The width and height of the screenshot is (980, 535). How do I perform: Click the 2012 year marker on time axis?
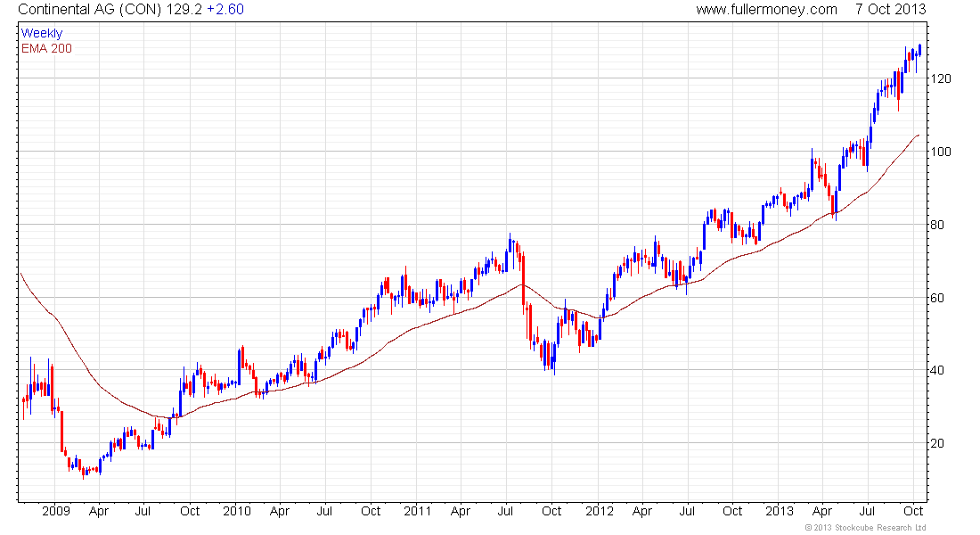click(x=600, y=511)
